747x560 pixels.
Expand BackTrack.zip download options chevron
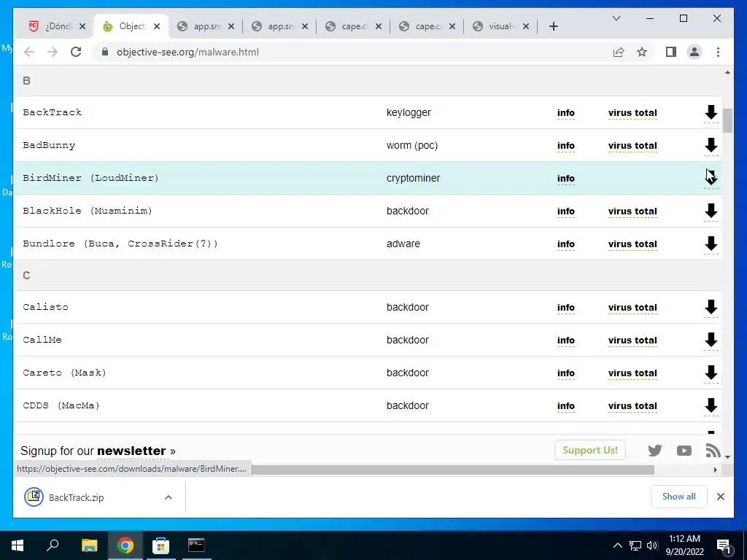tap(169, 497)
